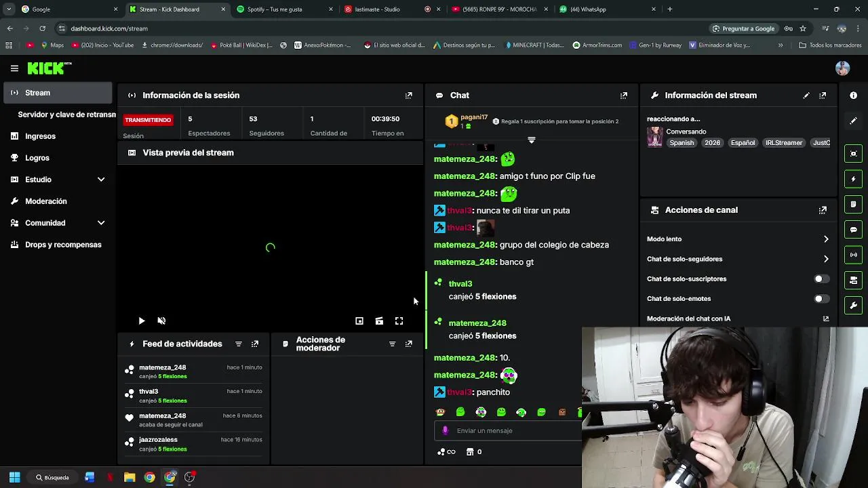868x488 pixels.
Task: Click the pencil icon in right sidebar
Action: point(854,121)
